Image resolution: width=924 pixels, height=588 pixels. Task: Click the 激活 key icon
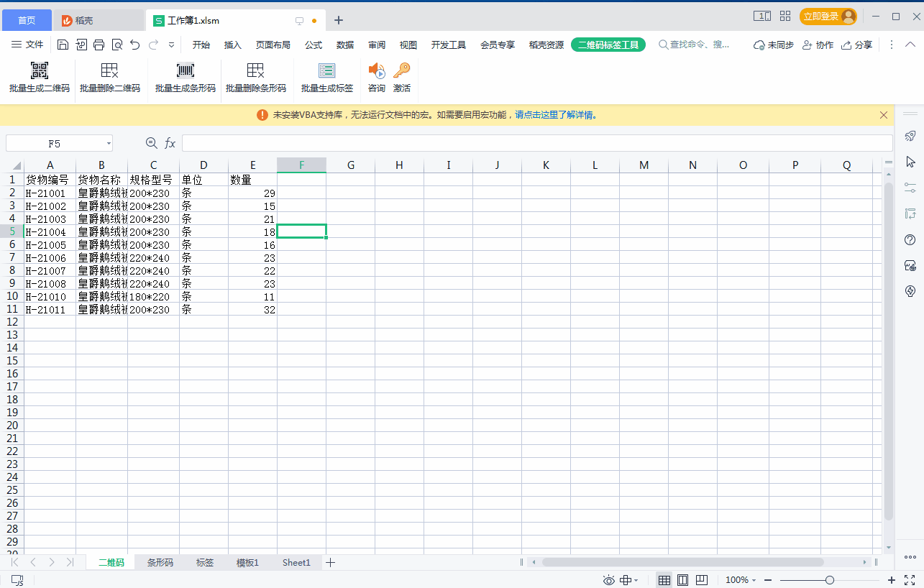pyautogui.click(x=402, y=70)
